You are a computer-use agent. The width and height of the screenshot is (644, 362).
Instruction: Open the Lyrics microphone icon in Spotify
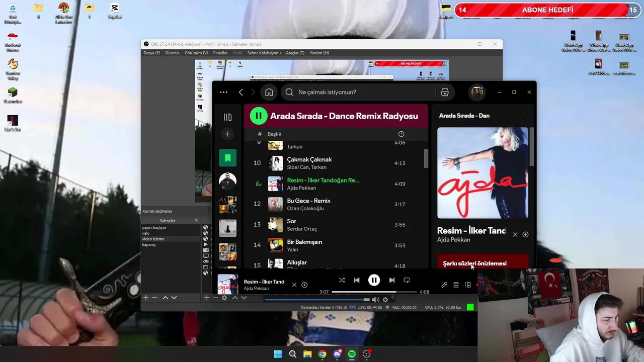click(x=444, y=285)
